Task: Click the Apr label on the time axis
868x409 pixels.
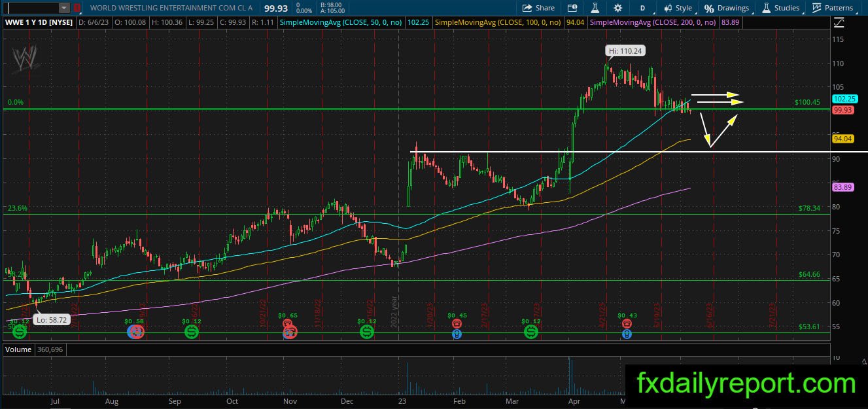Action: (574, 400)
